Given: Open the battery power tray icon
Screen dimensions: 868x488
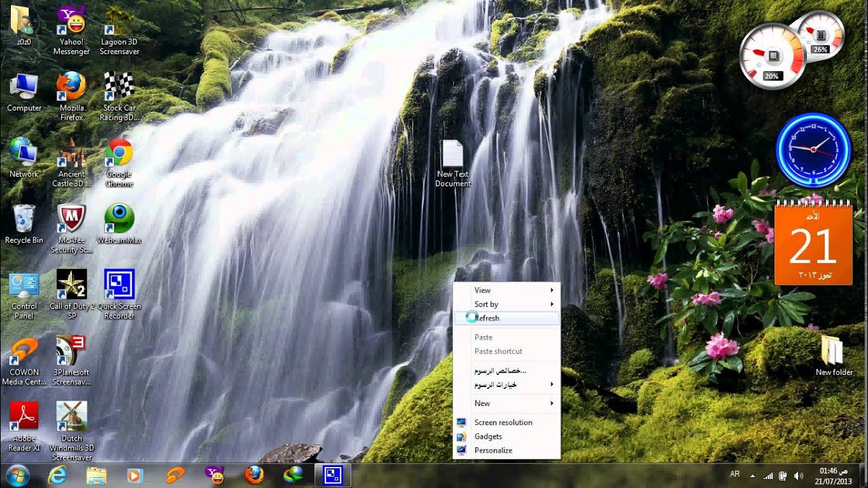Looking at the screenshot, I should [x=783, y=476].
